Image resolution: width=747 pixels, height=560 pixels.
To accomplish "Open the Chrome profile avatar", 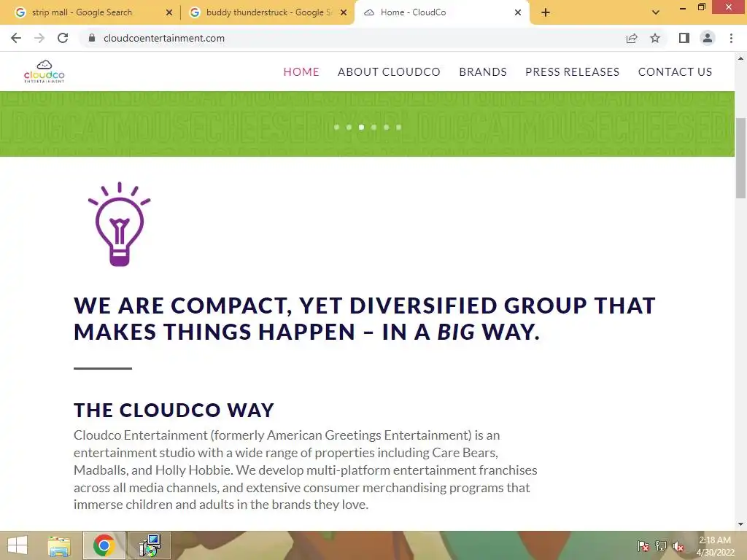I will (708, 38).
